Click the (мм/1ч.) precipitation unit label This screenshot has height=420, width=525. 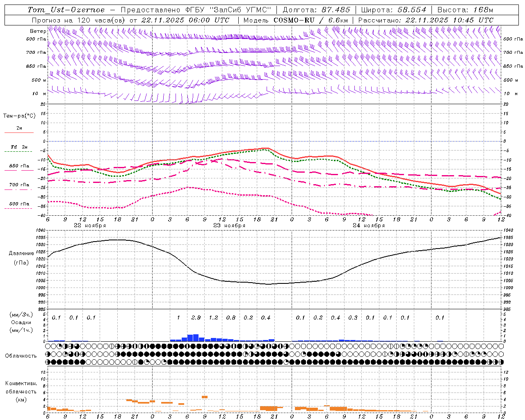tap(21, 330)
